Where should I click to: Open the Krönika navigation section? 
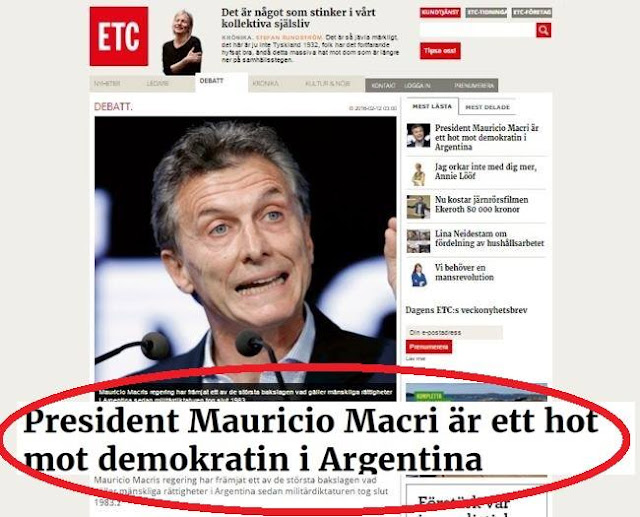[265, 84]
